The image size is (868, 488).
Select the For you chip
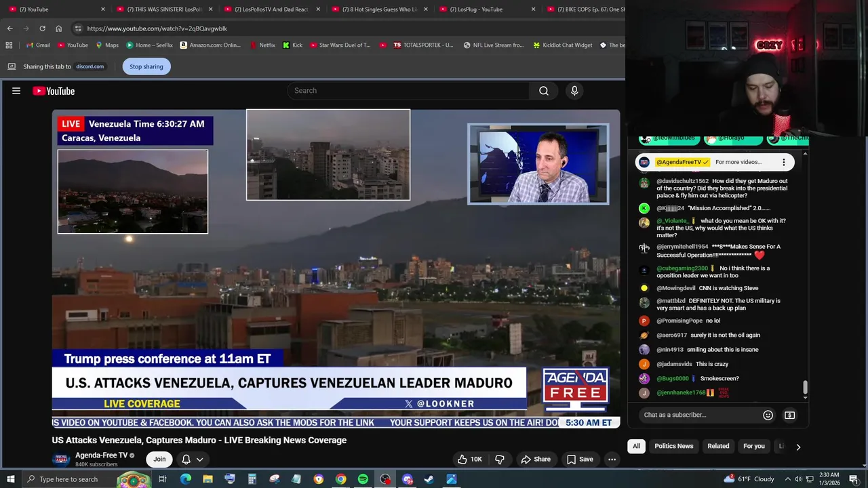753,446
